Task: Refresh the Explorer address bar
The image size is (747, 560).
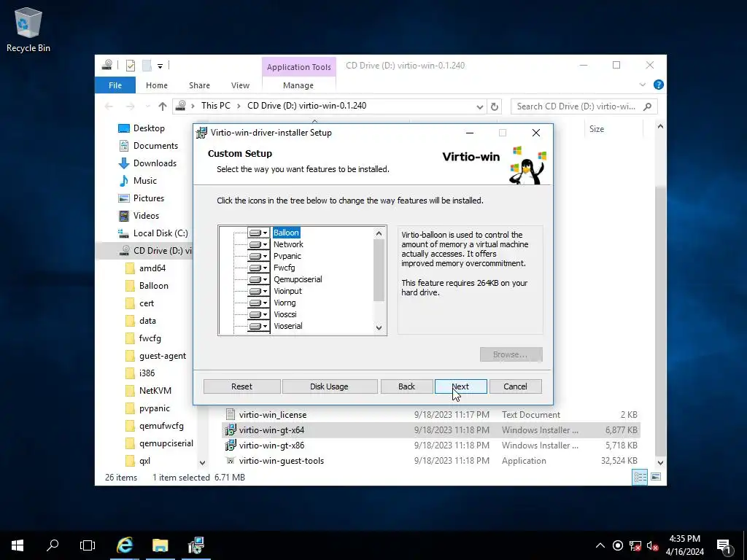Action: [x=495, y=106]
